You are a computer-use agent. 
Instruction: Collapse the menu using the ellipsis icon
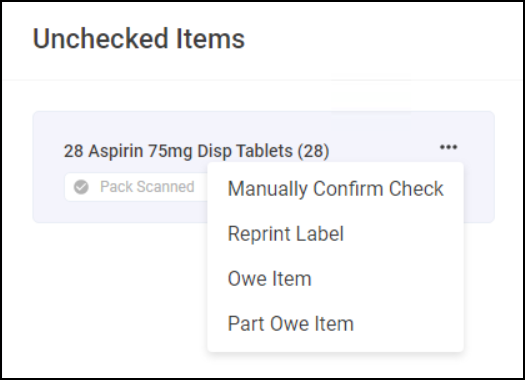[448, 147]
